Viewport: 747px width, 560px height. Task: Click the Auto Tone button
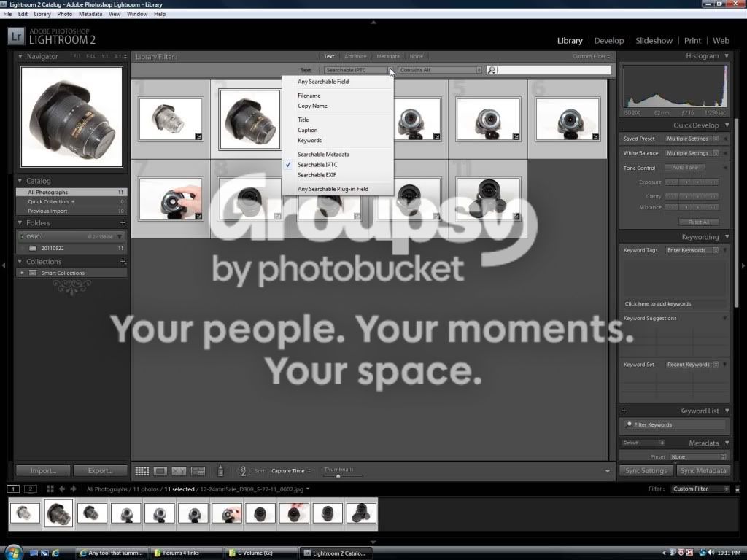(685, 168)
